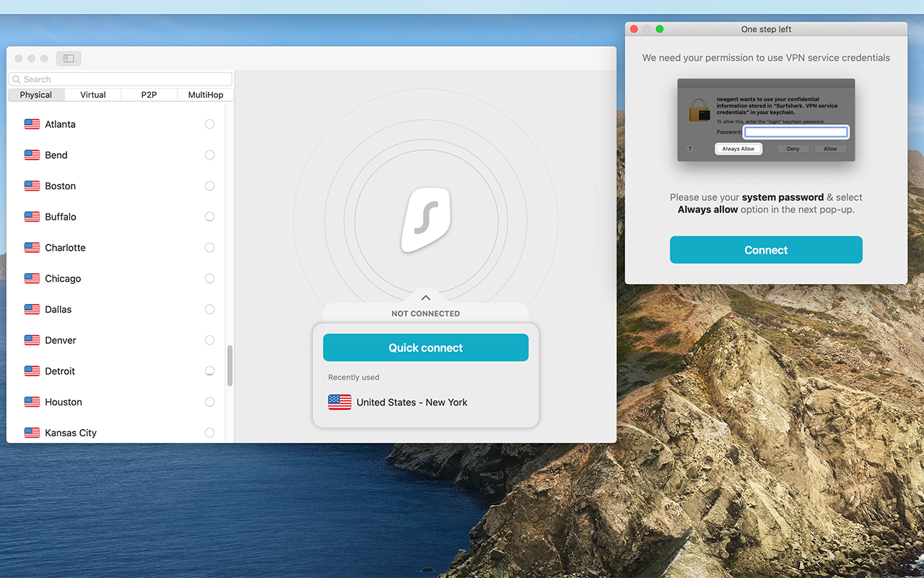Screen dimensions: 924x578
Task: Select the Bend radio button
Action: point(209,155)
